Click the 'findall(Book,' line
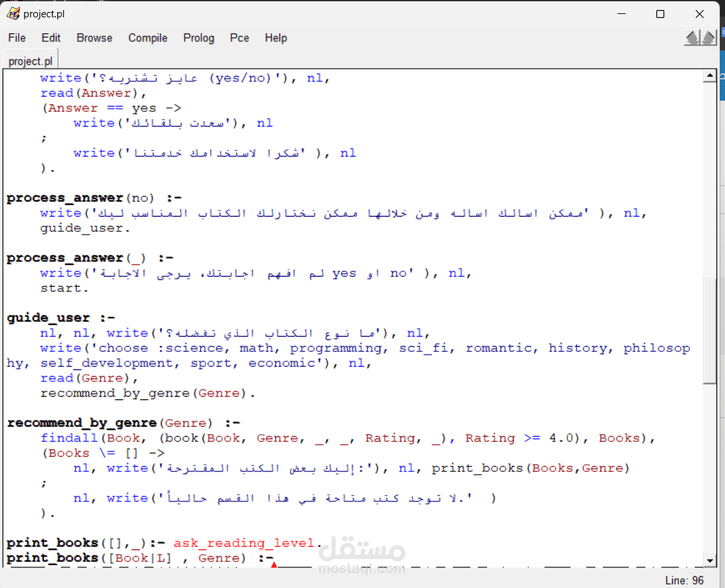Screen dimensions: 725x588 (347, 438)
